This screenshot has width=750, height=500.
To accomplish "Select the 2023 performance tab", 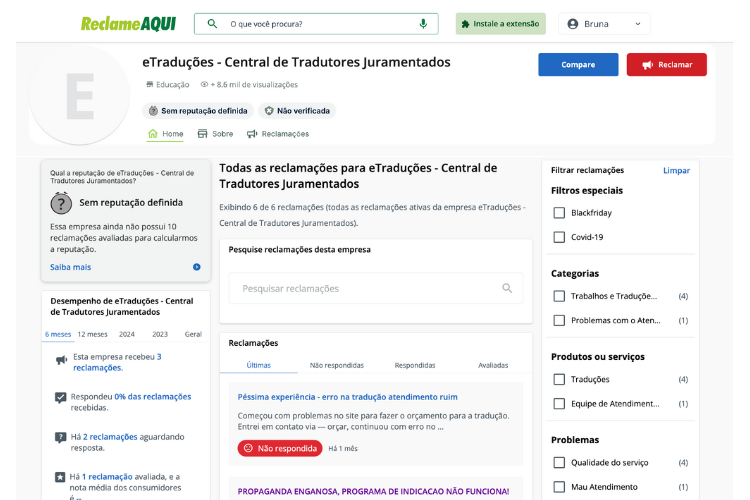I will point(160,334).
